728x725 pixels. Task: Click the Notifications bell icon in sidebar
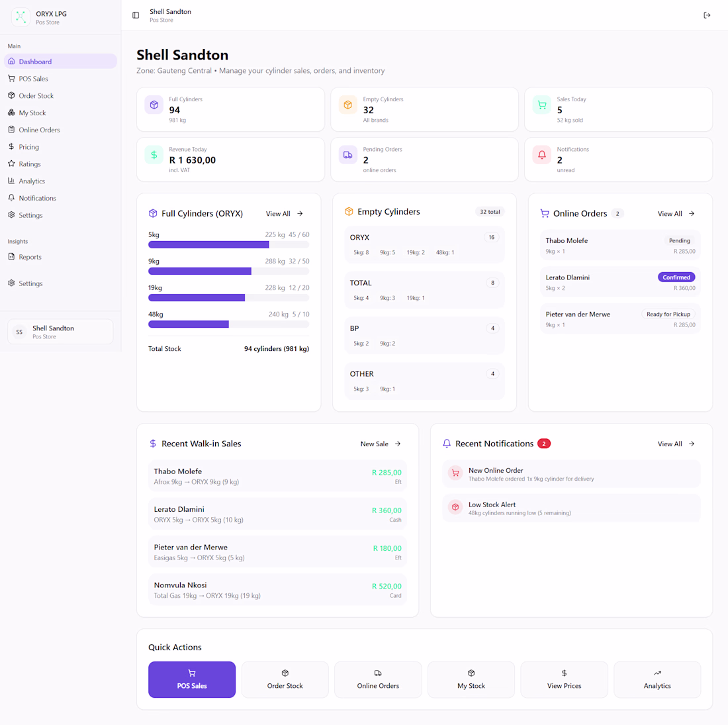(12, 198)
